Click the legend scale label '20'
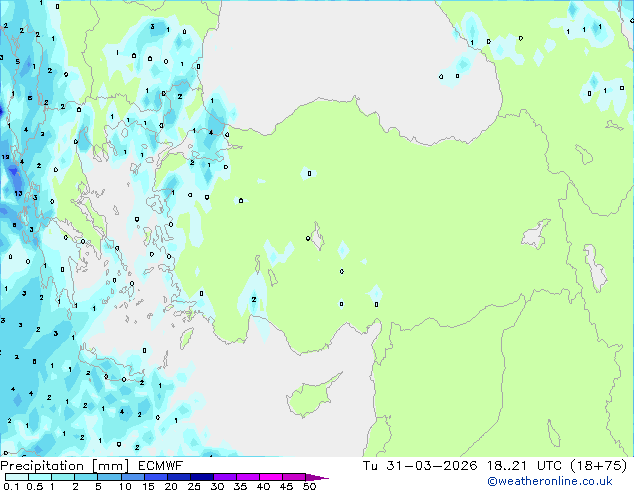634x490 pixels. coord(171,486)
